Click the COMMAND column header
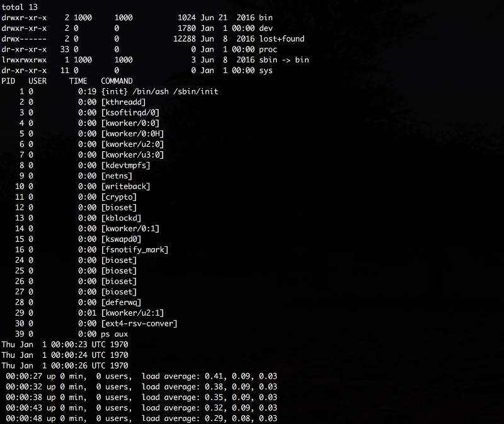The image size is (504, 424). [x=117, y=81]
